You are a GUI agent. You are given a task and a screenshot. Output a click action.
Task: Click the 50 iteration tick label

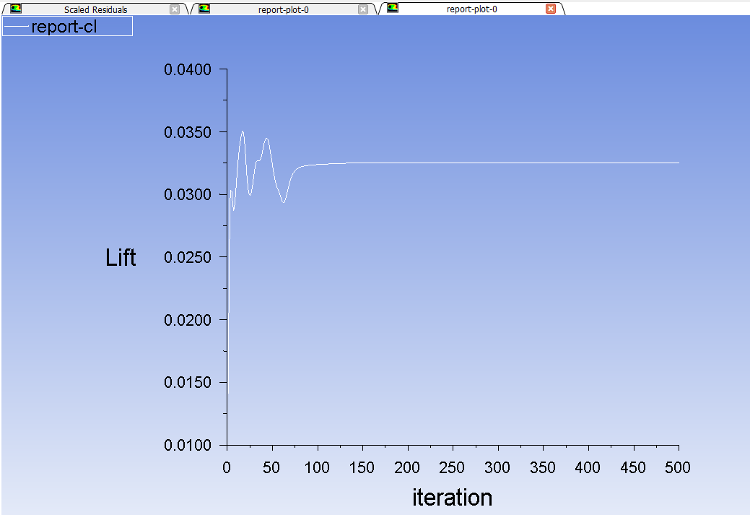coord(271,467)
